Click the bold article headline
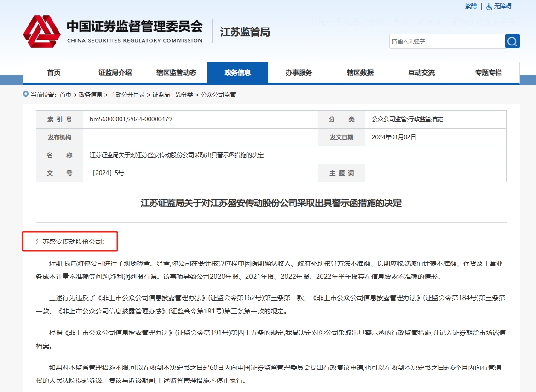 click(271, 203)
